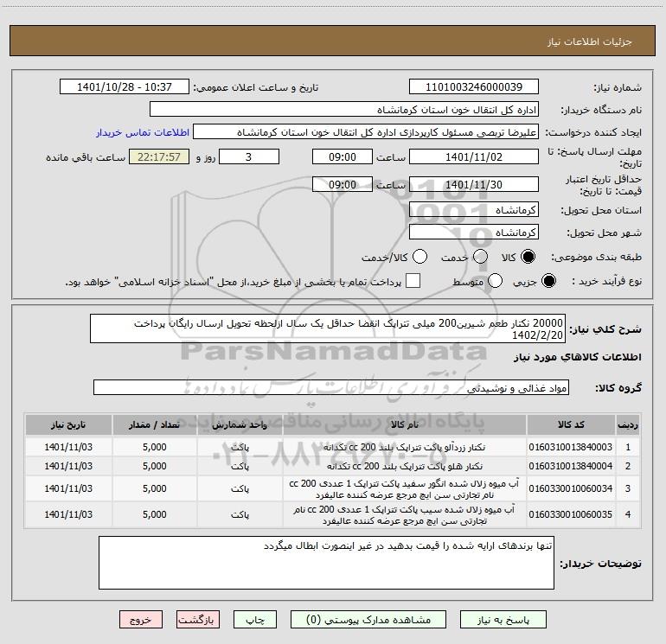Click the نام دستگاه خریدار field
The image size is (666, 644).
[x=344, y=110]
